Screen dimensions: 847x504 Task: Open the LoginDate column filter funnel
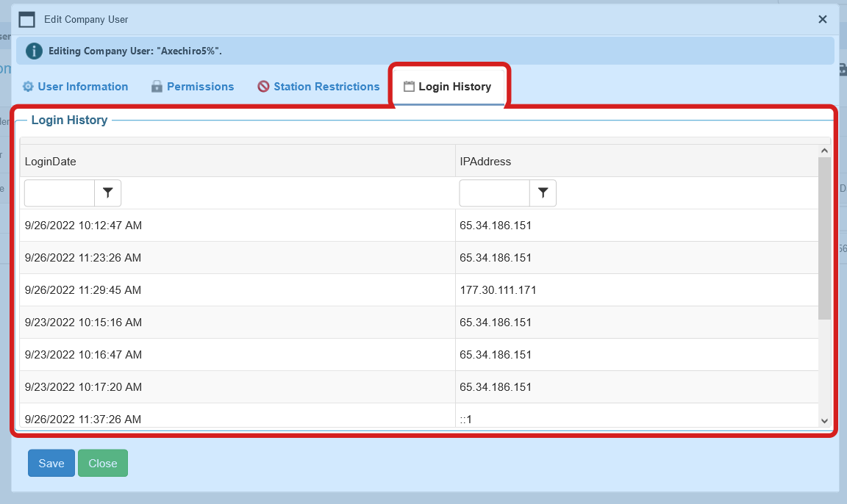coord(107,192)
